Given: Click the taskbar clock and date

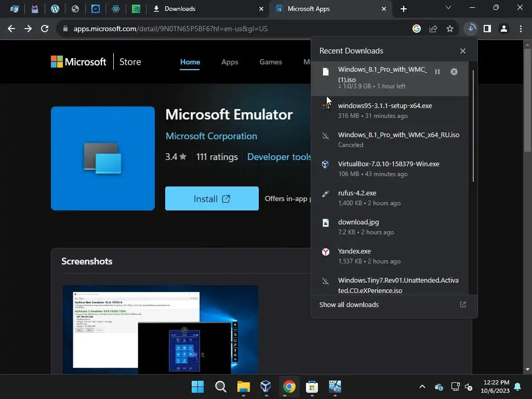Looking at the screenshot, I should 495,387.
